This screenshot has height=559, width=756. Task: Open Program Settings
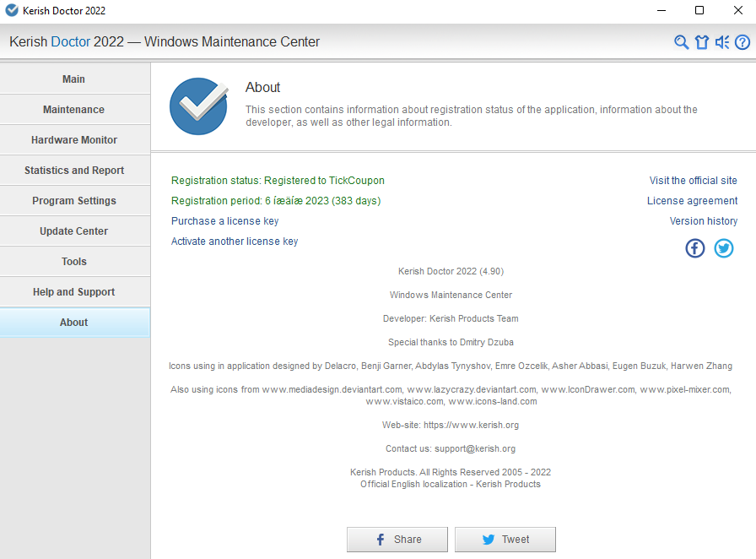(75, 200)
